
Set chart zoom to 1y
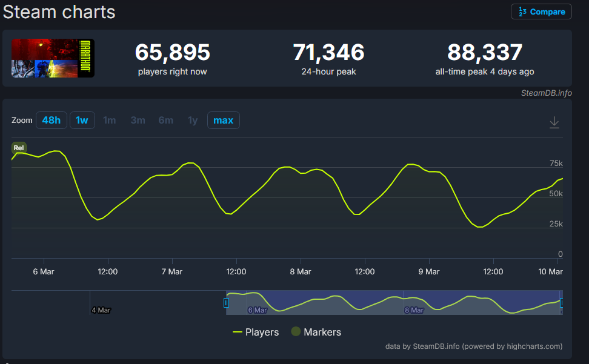click(x=193, y=120)
